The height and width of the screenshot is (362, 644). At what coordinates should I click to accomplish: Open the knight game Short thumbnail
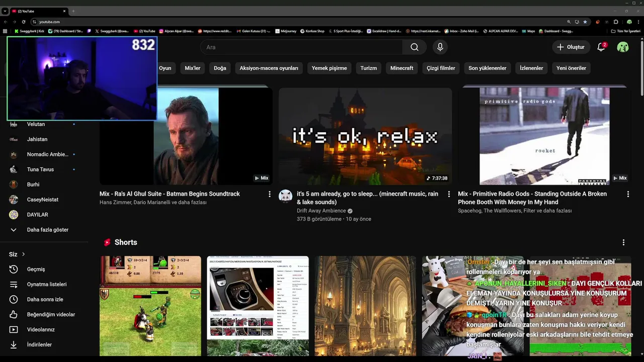coord(150,306)
